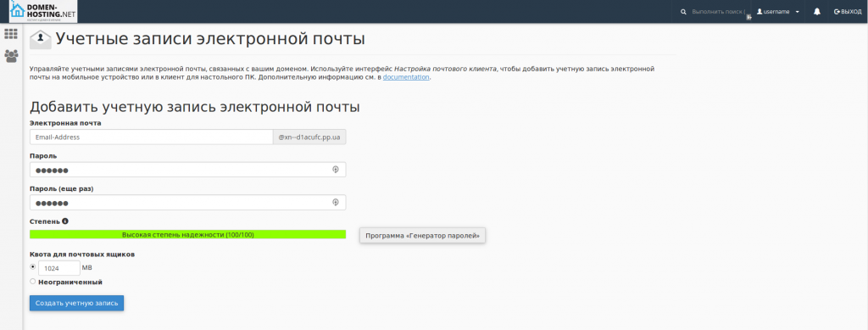The height and width of the screenshot is (330, 868).
Task: Click the search magnifier icon
Action: click(683, 12)
